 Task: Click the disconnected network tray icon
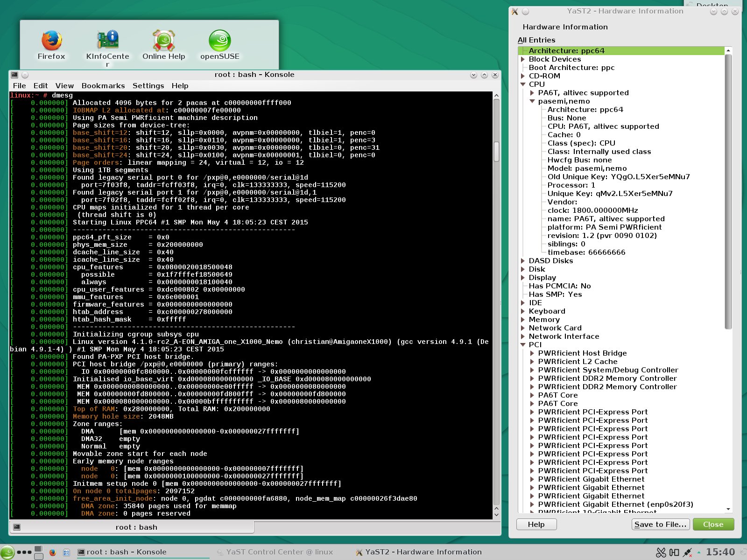(x=687, y=553)
